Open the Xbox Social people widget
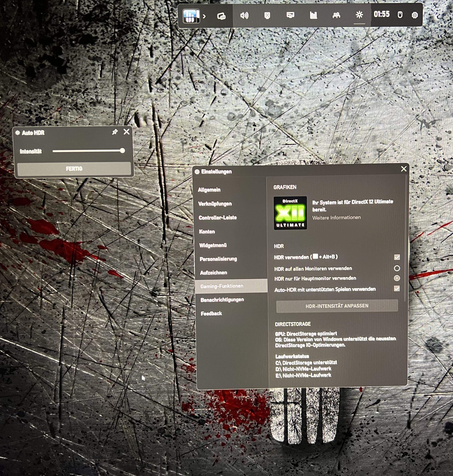453x476 pixels. tap(336, 16)
